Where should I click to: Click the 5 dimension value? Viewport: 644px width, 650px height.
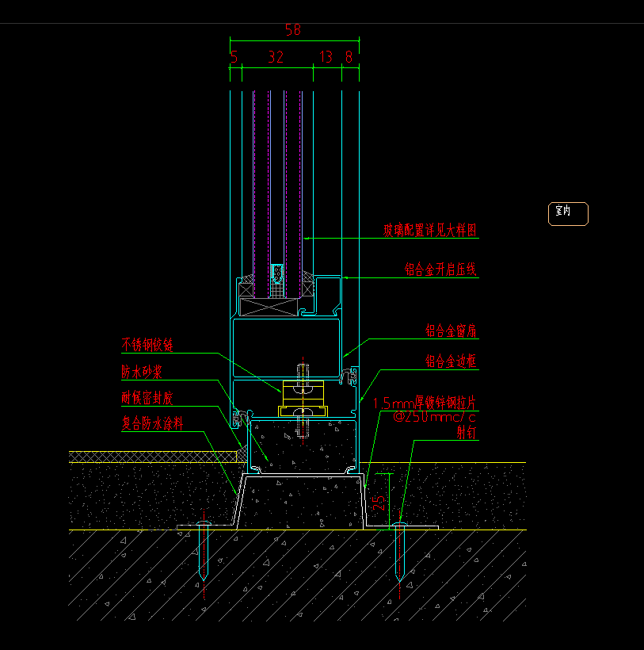[x=234, y=57]
